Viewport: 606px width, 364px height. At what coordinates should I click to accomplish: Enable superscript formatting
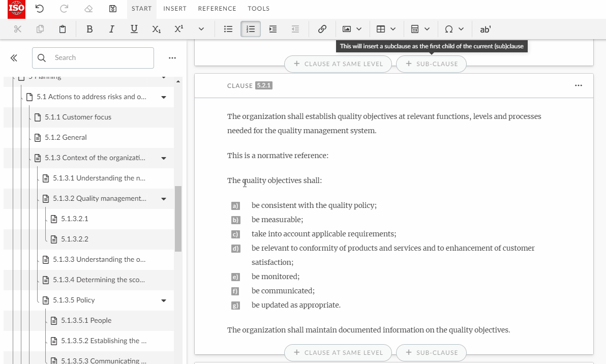tap(178, 29)
